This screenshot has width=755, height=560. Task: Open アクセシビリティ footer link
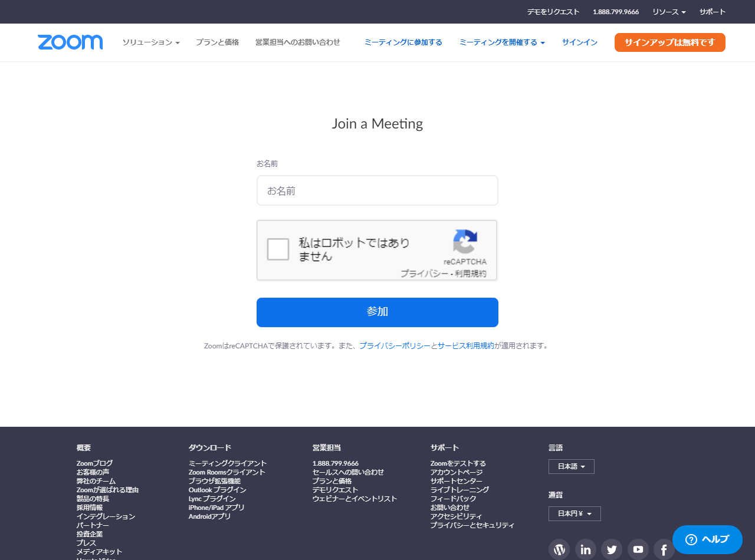click(x=456, y=516)
